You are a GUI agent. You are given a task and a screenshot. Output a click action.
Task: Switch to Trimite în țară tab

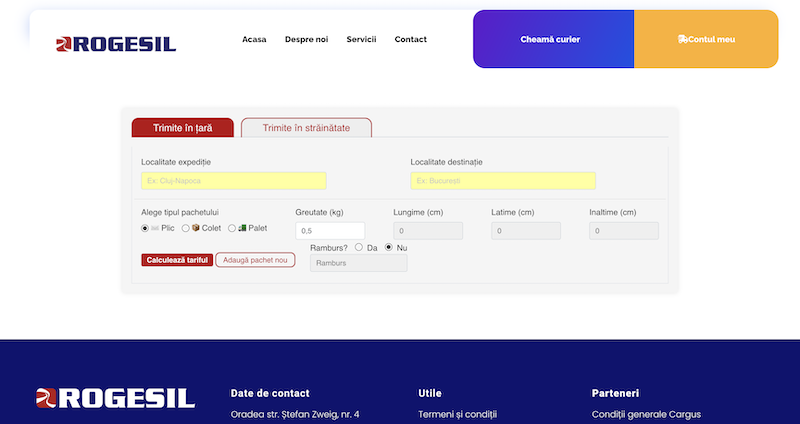[182, 128]
